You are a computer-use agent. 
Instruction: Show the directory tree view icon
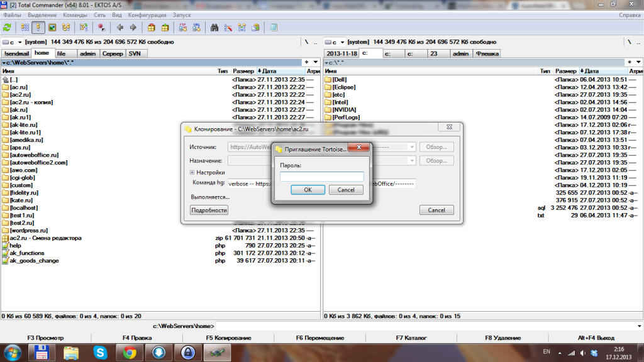click(66, 28)
